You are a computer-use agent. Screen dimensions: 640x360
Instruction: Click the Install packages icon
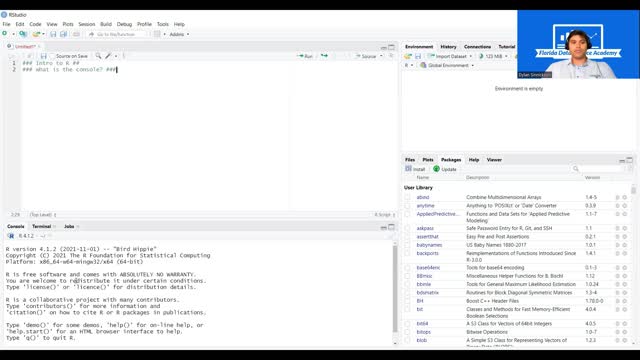tap(409, 169)
